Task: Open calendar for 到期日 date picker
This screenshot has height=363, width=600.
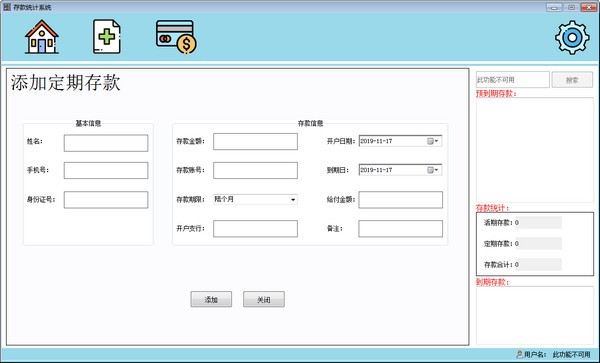Action: [x=433, y=170]
